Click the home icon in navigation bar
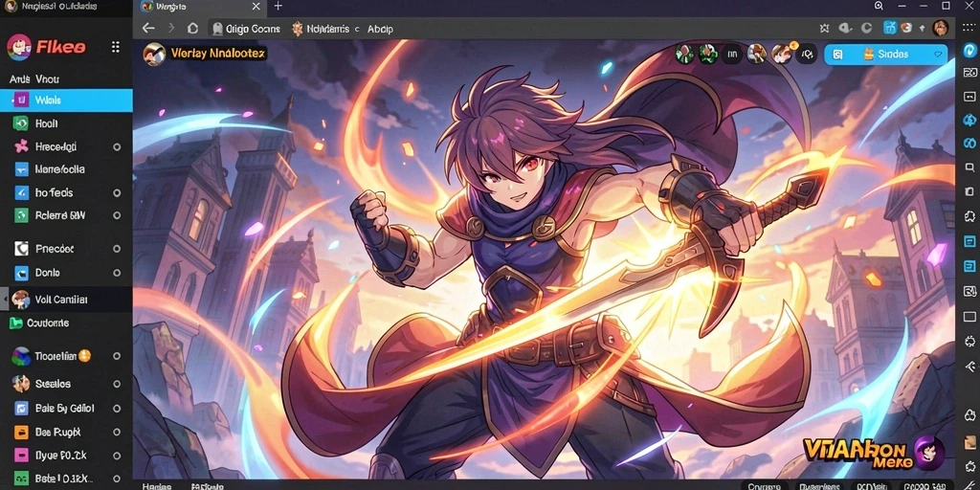Image resolution: width=980 pixels, height=490 pixels. point(193,28)
